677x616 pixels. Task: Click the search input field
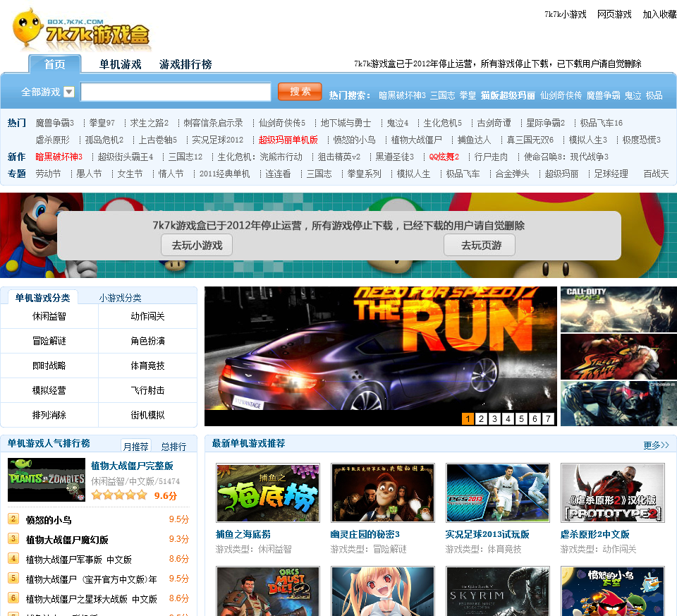(x=176, y=92)
